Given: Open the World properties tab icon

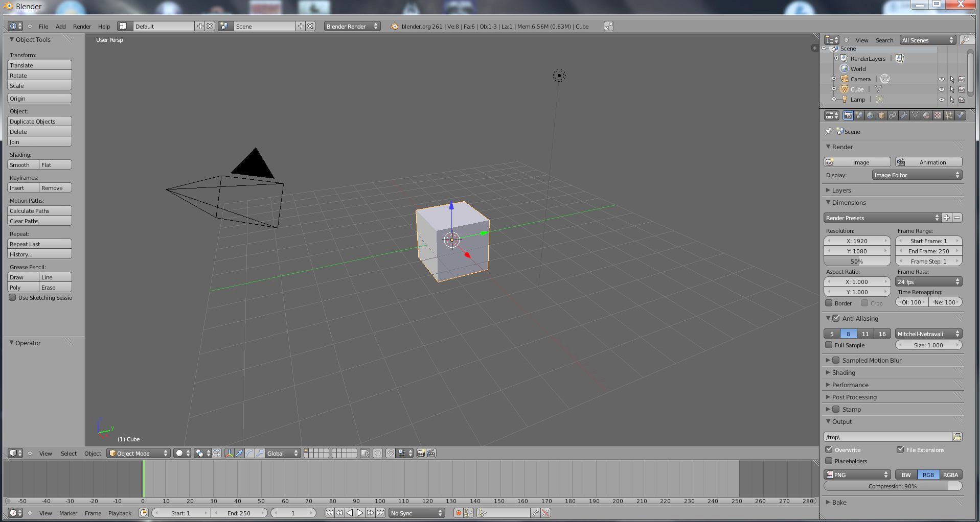Looking at the screenshot, I should [x=870, y=115].
